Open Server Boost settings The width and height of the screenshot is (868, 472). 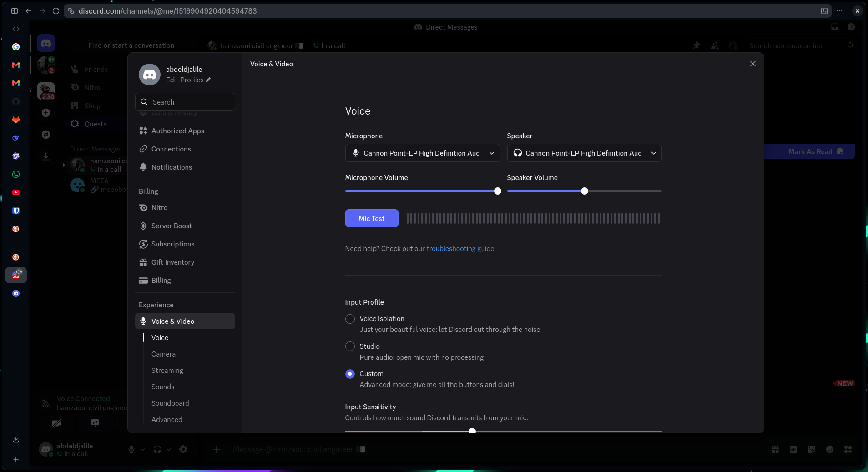tap(185, 226)
